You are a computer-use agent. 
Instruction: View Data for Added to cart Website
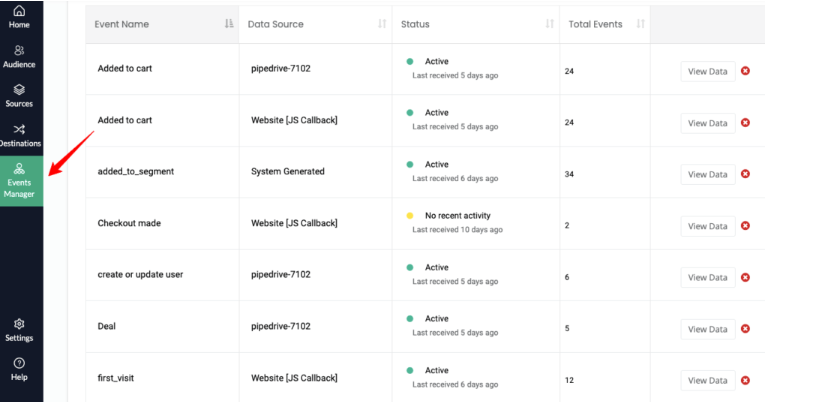pos(707,123)
